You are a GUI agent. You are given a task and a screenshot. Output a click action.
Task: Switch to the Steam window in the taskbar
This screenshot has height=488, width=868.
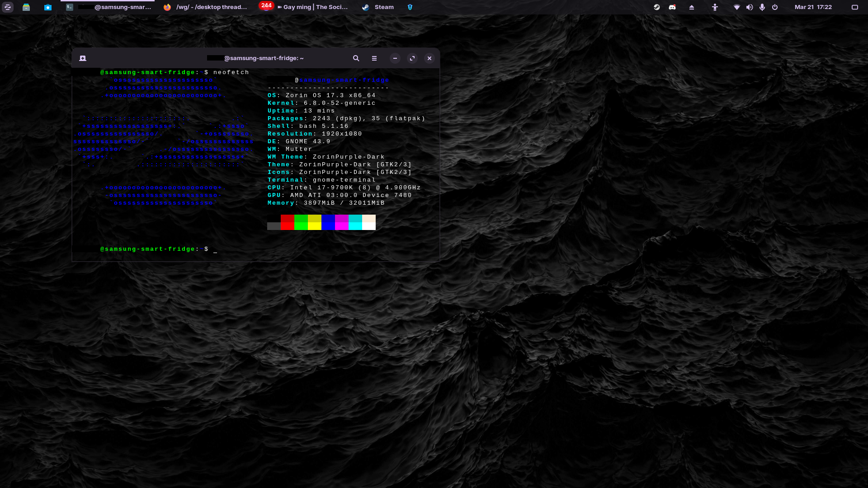point(378,7)
